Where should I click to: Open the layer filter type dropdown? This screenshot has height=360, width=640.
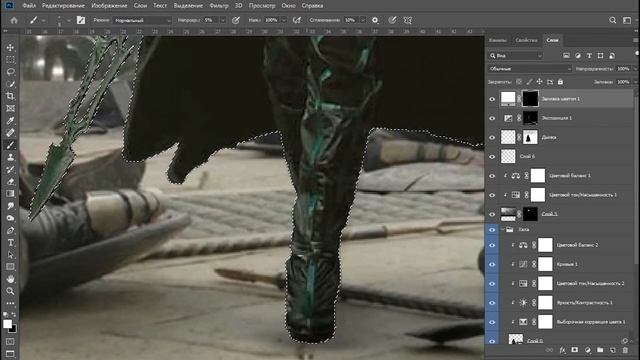click(x=516, y=56)
